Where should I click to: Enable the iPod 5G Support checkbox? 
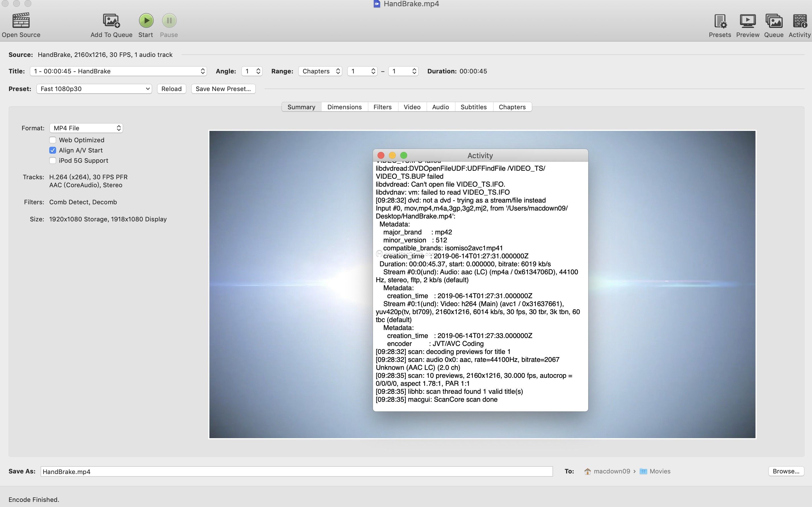(53, 161)
